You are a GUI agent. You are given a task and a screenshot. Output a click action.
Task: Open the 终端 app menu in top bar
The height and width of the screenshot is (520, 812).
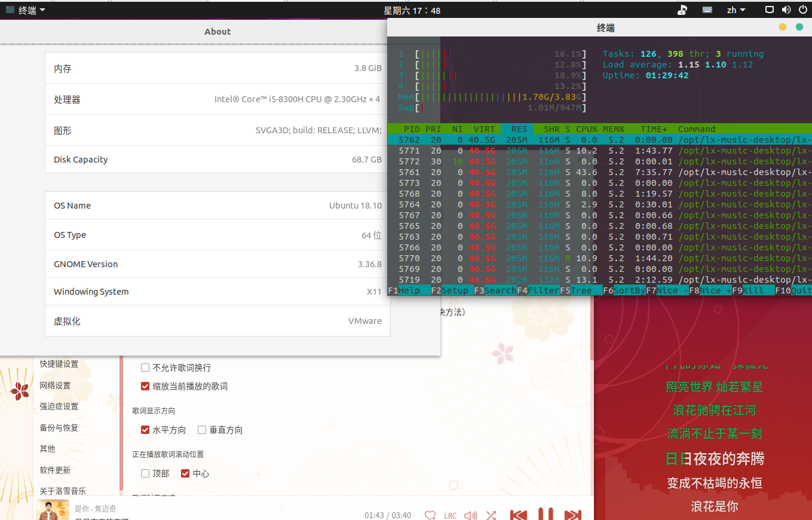pyautogui.click(x=26, y=10)
